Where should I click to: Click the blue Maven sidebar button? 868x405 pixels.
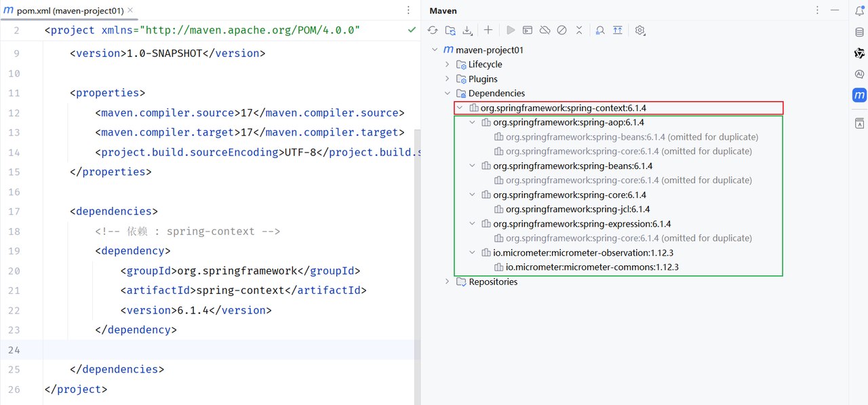tap(859, 95)
